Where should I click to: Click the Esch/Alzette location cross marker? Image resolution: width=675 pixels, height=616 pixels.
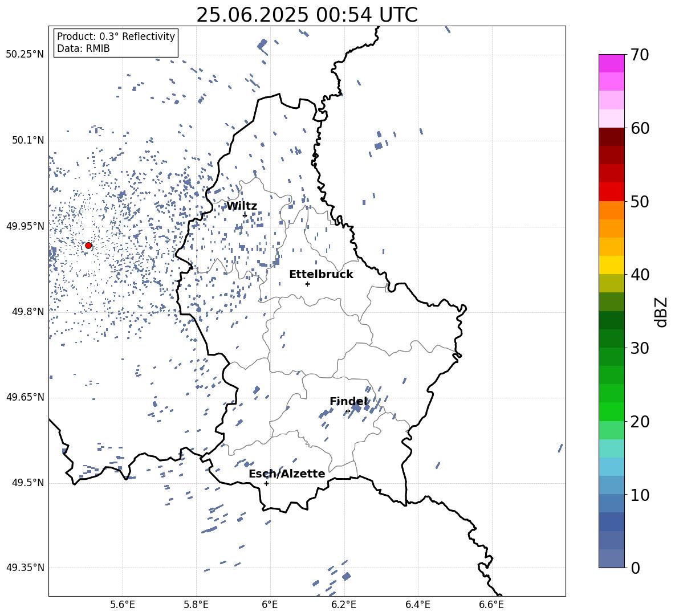tap(266, 483)
